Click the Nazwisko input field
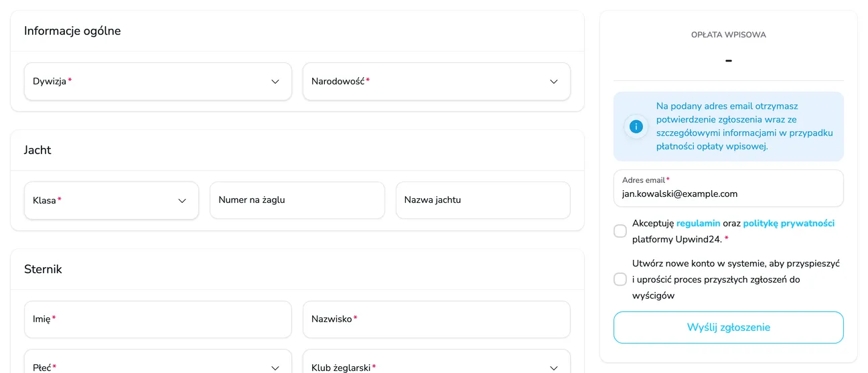This screenshot has height=373, width=868. click(437, 319)
